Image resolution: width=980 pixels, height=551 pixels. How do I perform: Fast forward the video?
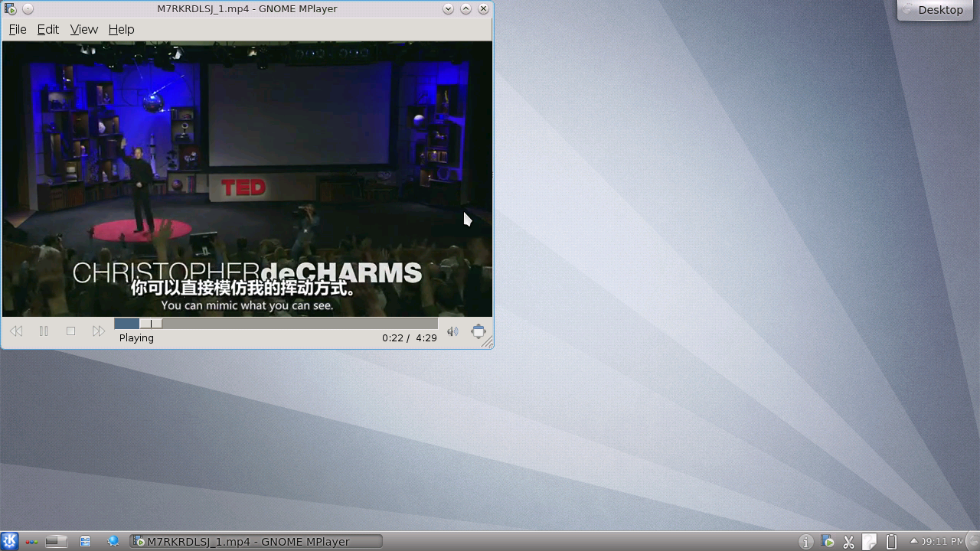(x=99, y=331)
